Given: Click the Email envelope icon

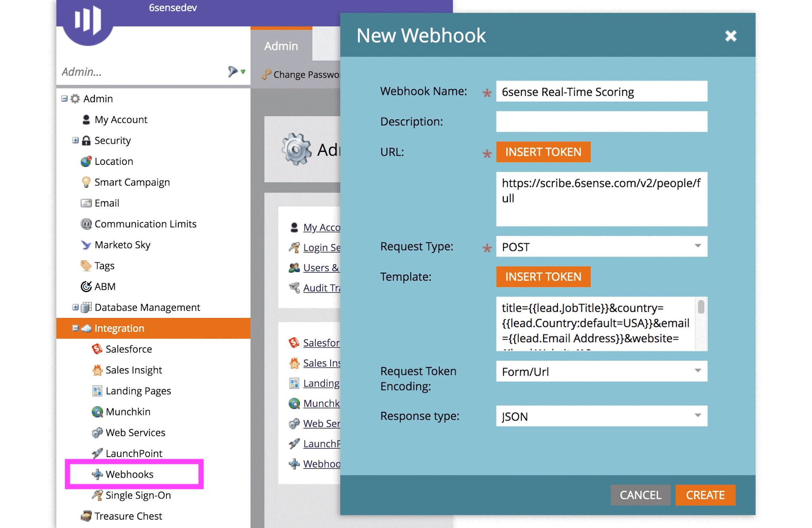Looking at the screenshot, I should click(x=86, y=203).
